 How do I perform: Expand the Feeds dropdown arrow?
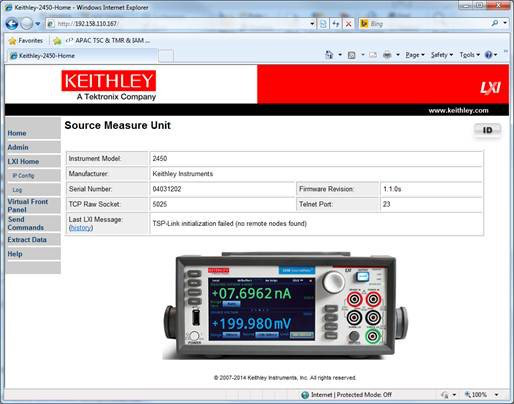[363, 55]
